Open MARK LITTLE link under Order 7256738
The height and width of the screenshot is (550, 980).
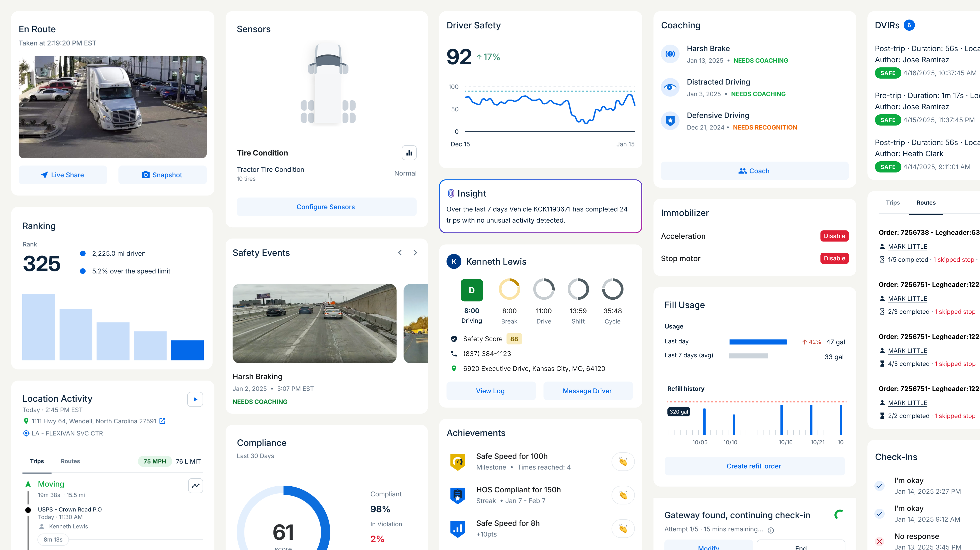tap(907, 246)
